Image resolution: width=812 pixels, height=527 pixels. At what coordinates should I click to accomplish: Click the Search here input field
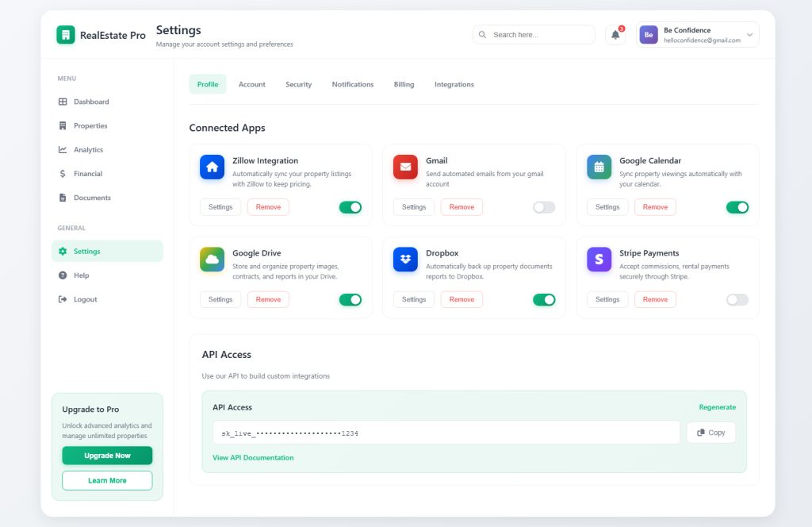pos(534,35)
